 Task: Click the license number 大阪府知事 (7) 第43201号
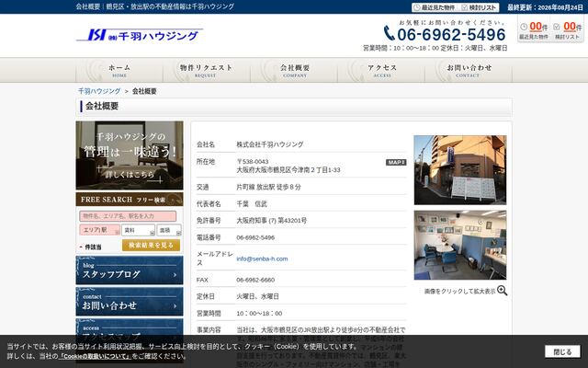pyautogui.click(x=272, y=221)
